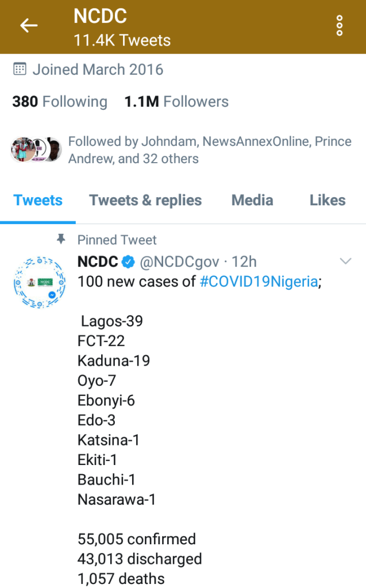Open the Tweets & replies tab
Screen dimensions: 366x588
[x=145, y=200]
